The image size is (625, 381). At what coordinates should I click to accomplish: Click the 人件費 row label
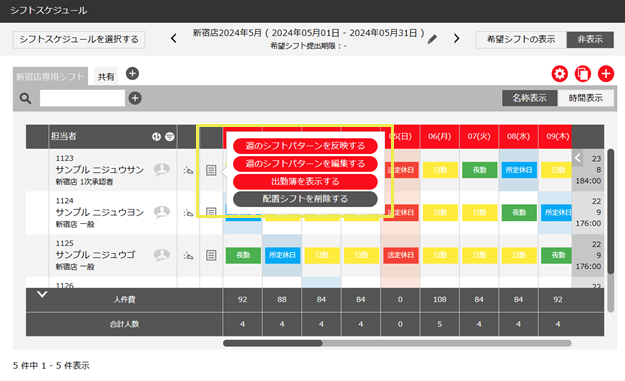coord(124,300)
